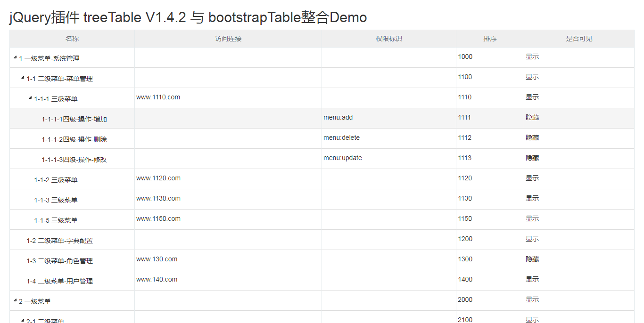Select row '1-2 二级菜单-字典配置'
This screenshot has width=644, height=323.
[322, 240]
